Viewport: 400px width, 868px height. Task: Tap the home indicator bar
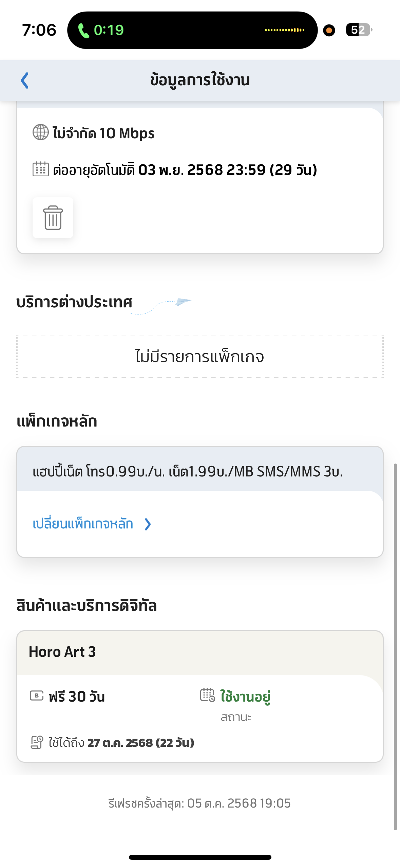200,857
